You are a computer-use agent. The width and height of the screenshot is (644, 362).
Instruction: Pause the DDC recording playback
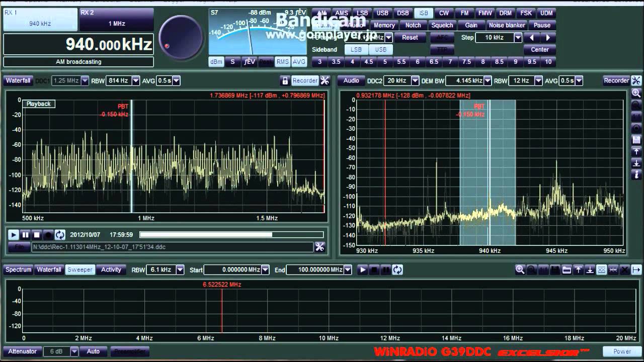click(x=25, y=235)
